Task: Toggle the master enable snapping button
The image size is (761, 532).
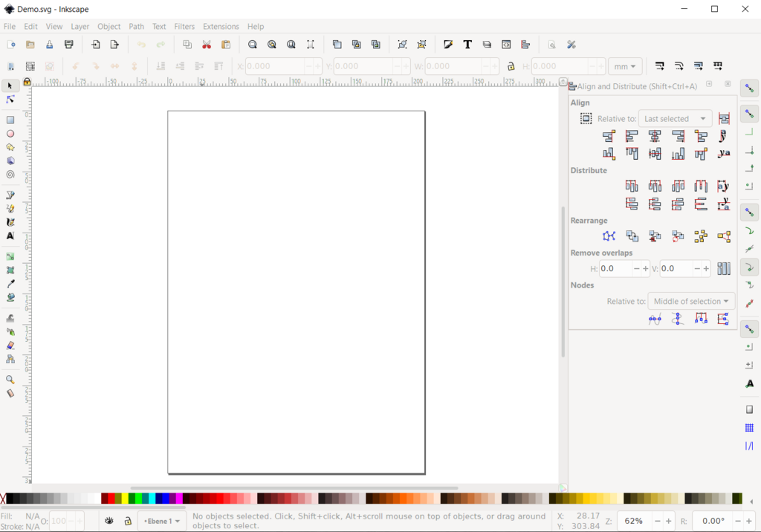Action: click(x=749, y=88)
